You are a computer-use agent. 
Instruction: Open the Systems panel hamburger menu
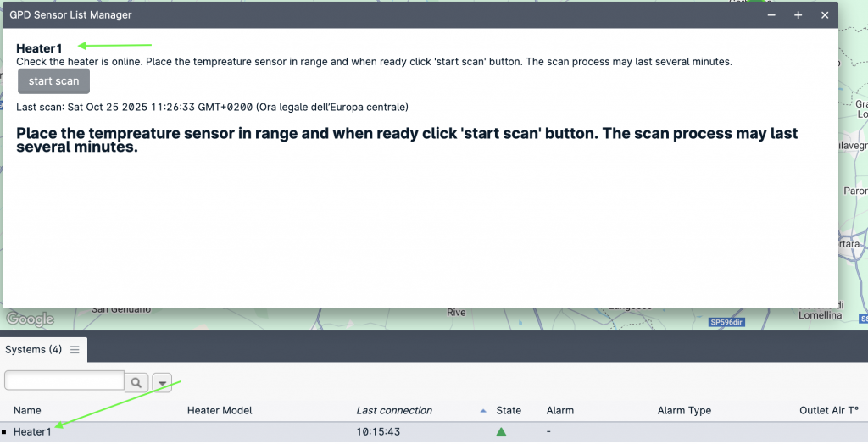pyautogui.click(x=75, y=349)
